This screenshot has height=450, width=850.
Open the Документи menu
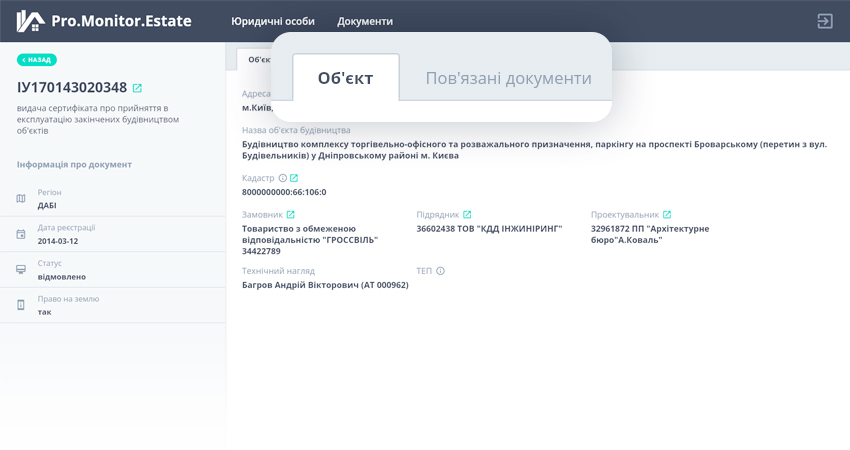(365, 21)
